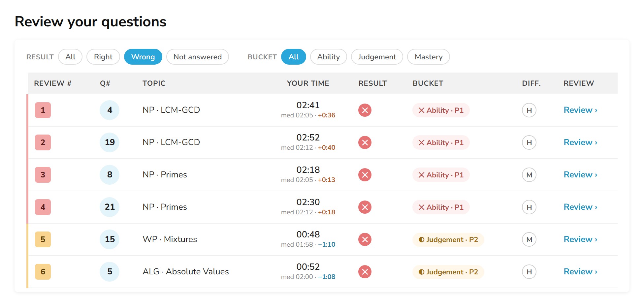Click the wrong-result icon for question 21
This screenshot has height=308, width=644.
pyautogui.click(x=365, y=207)
